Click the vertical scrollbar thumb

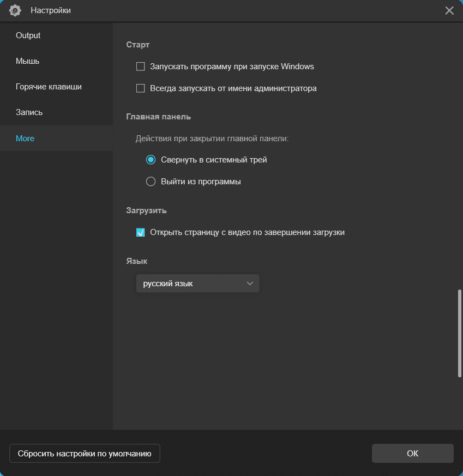coord(460,333)
